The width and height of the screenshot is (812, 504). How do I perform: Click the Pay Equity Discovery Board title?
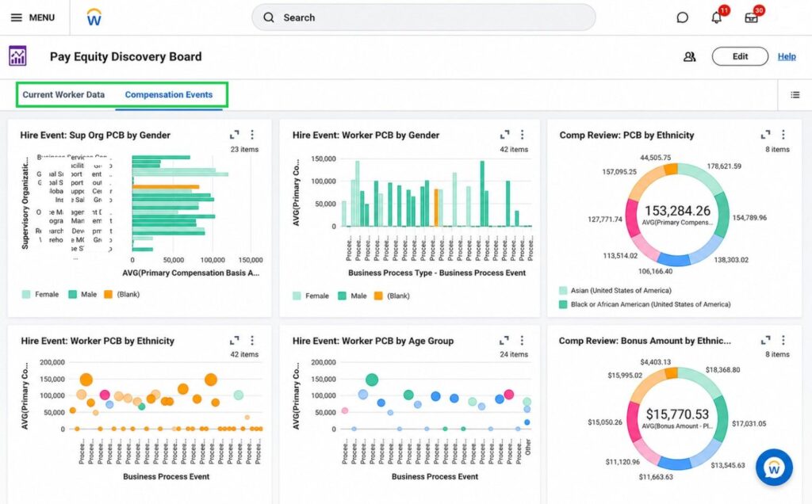coord(126,56)
